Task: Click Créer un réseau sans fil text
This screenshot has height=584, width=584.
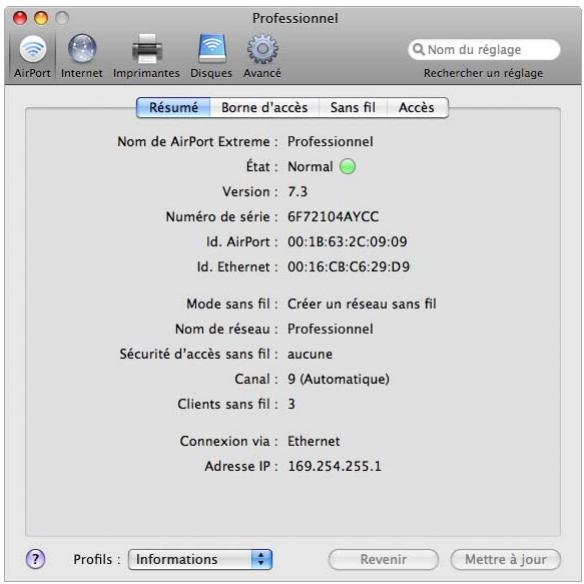Action: [x=362, y=304]
